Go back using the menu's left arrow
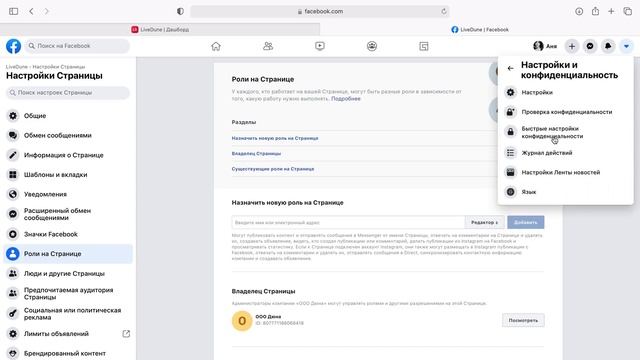This screenshot has height=360, width=640. 511,68
